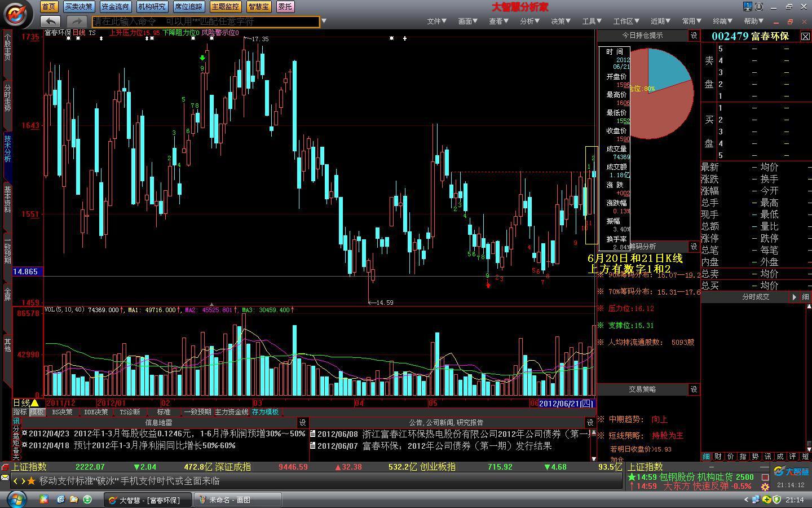Open settings '设' for 今日持仓提示 panel
This screenshot has width=812, height=508.
pyautogui.click(x=694, y=36)
